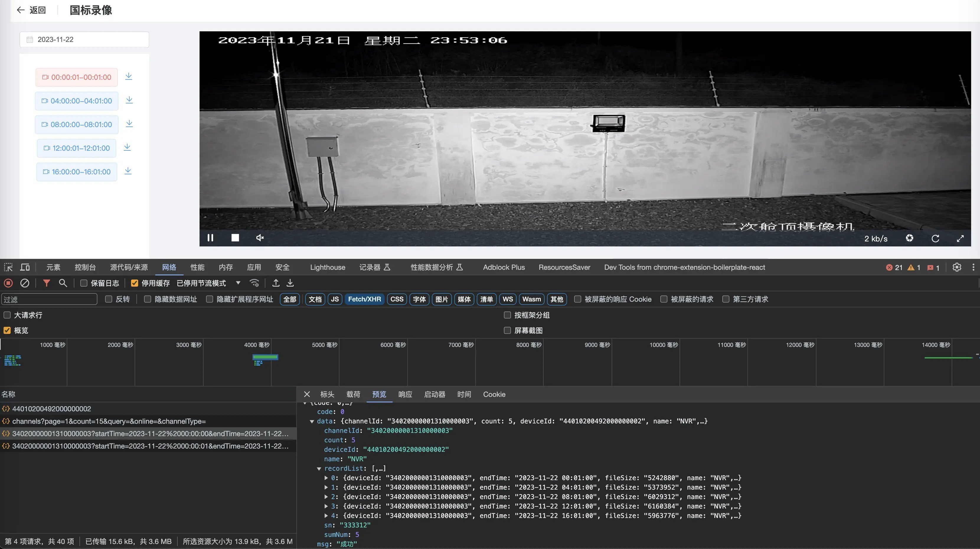Clear the network log

pos(25,283)
